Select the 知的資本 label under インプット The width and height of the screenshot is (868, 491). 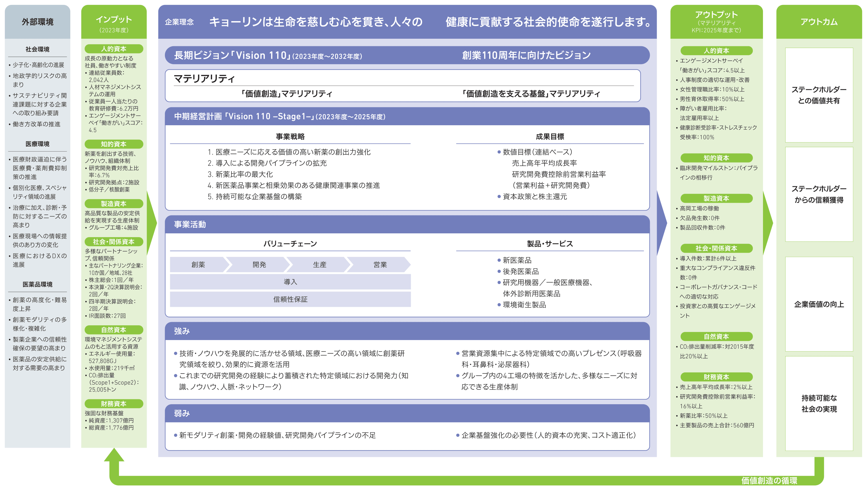point(114,144)
